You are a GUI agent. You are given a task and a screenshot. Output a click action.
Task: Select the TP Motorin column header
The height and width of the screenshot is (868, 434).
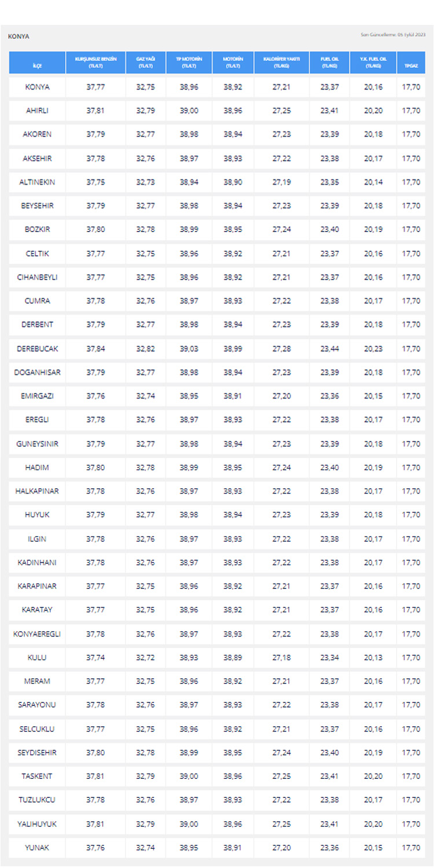188,62
